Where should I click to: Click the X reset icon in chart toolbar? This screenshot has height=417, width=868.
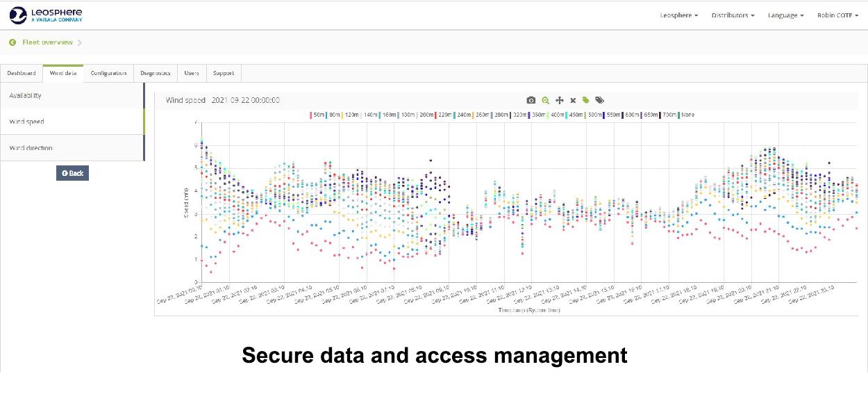pos(573,100)
